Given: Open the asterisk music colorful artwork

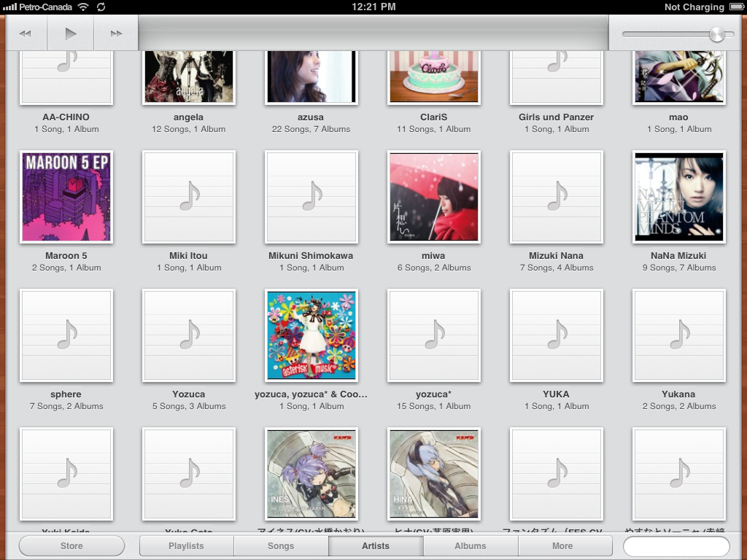Looking at the screenshot, I should tap(311, 335).
